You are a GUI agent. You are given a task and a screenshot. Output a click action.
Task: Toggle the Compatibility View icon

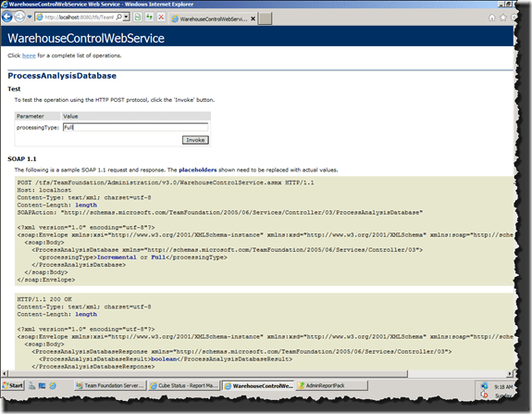coord(138,17)
